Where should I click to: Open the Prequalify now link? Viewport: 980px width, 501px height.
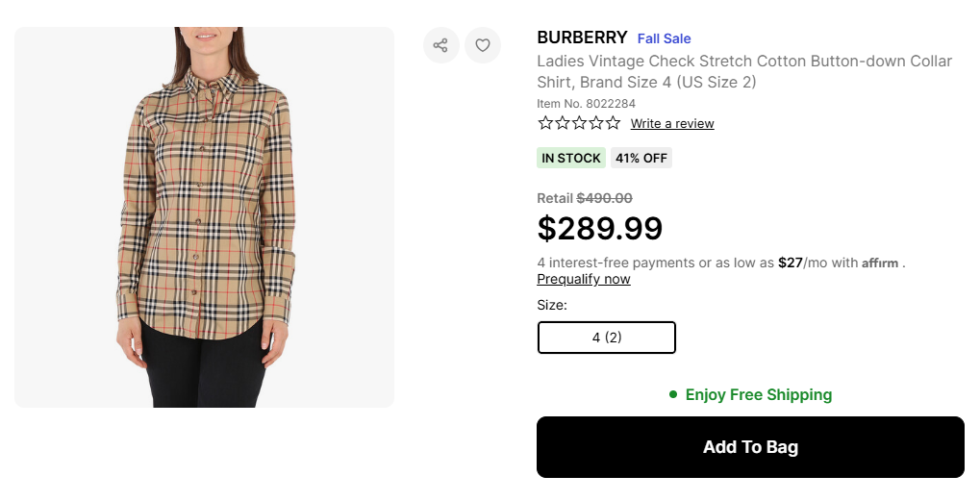pos(584,280)
